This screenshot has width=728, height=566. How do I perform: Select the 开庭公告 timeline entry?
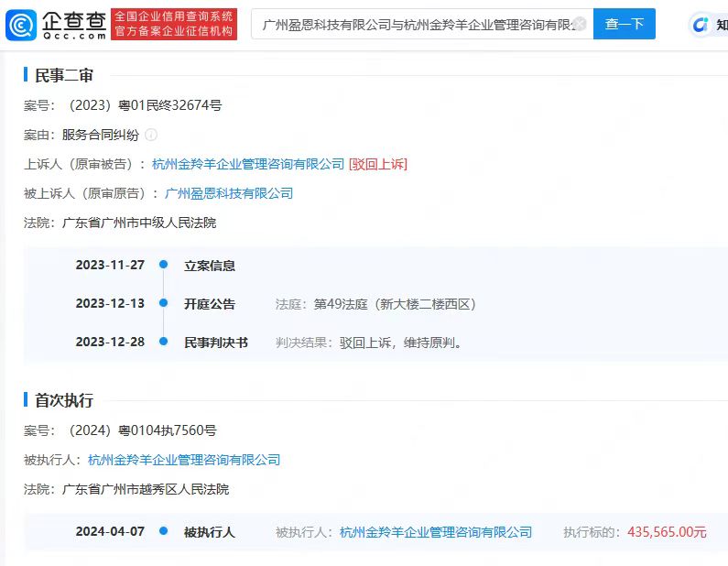[210, 304]
